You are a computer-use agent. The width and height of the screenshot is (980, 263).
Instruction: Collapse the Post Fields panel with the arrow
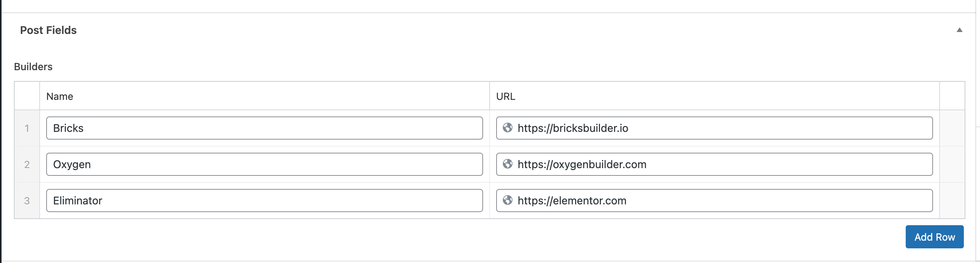pos(959,30)
